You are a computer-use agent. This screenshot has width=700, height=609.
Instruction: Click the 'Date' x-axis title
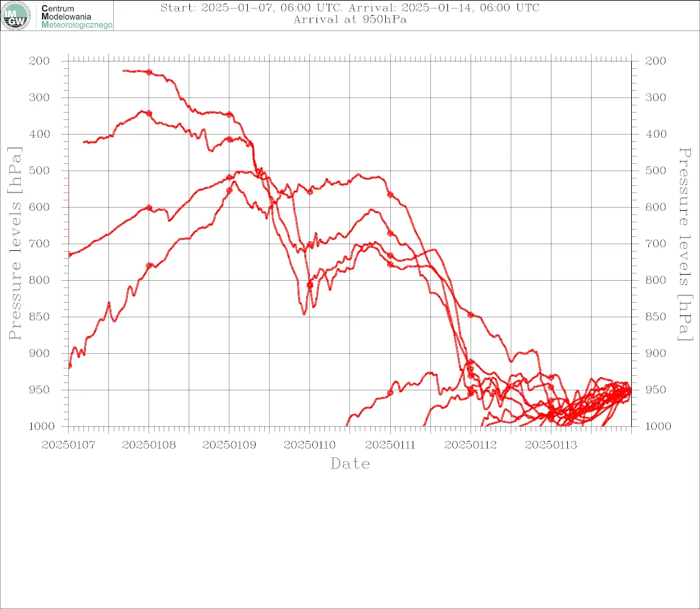(x=350, y=463)
